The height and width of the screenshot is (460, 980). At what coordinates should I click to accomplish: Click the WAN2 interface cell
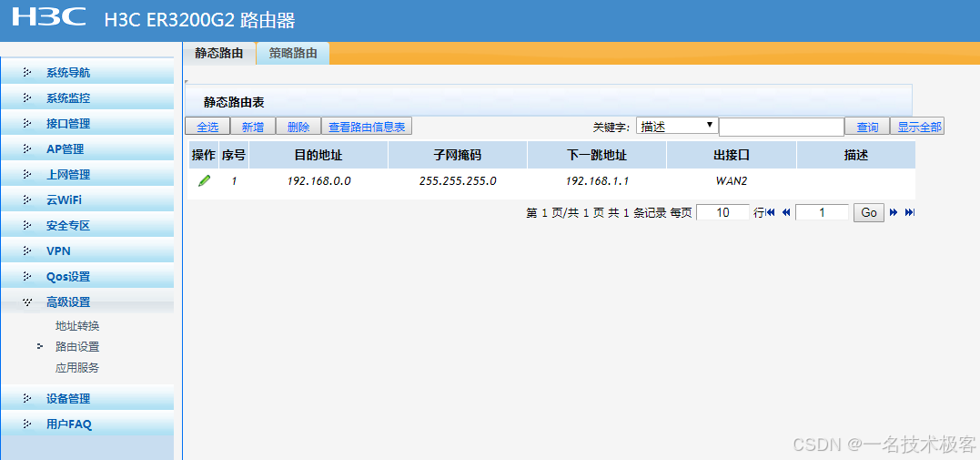click(732, 181)
